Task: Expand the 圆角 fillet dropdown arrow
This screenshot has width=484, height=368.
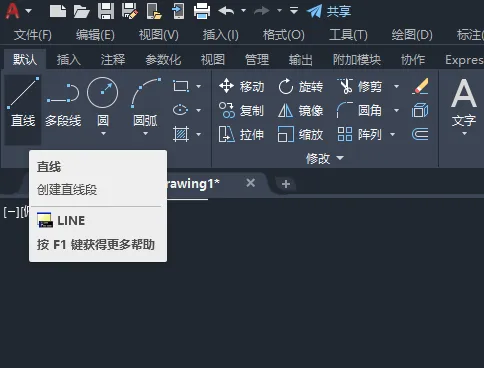Action: click(x=396, y=110)
